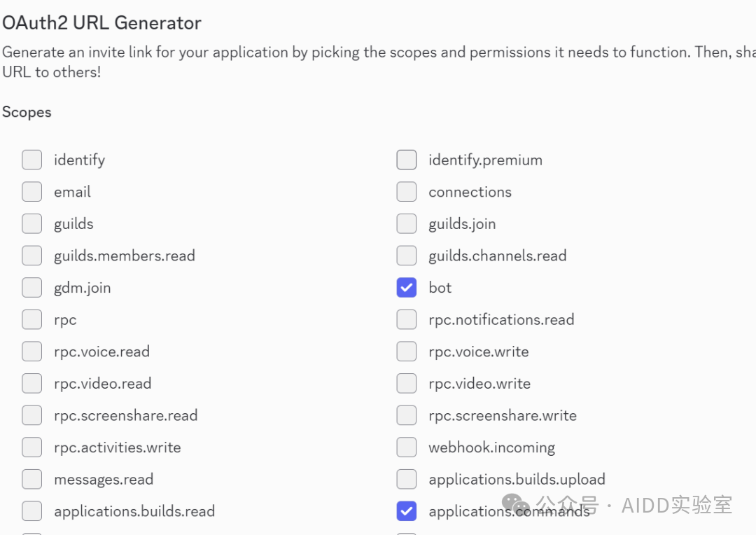Check the messages.read scope box
Viewport: 756px width, 535px height.
pos(31,479)
